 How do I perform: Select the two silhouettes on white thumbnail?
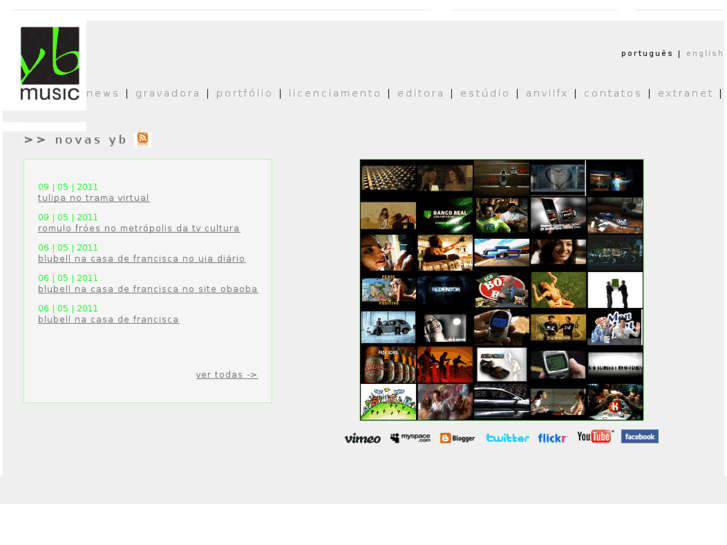pyautogui.click(x=615, y=290)
